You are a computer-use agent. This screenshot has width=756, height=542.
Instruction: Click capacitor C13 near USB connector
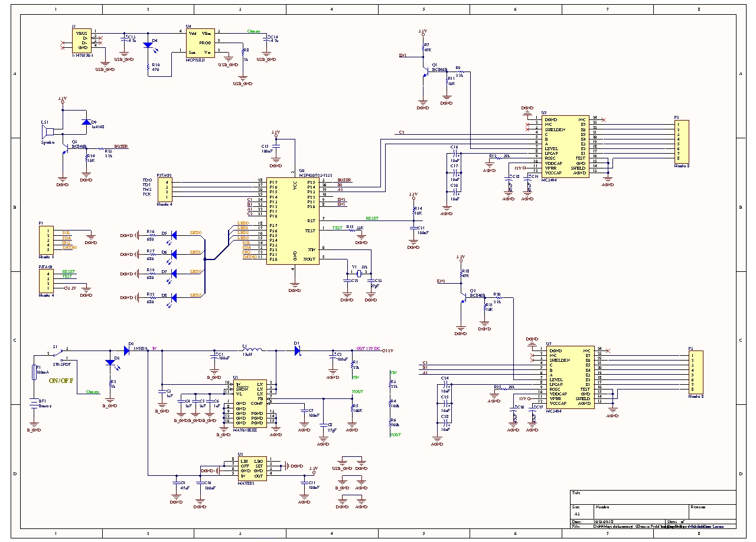(x=124, y=39)
